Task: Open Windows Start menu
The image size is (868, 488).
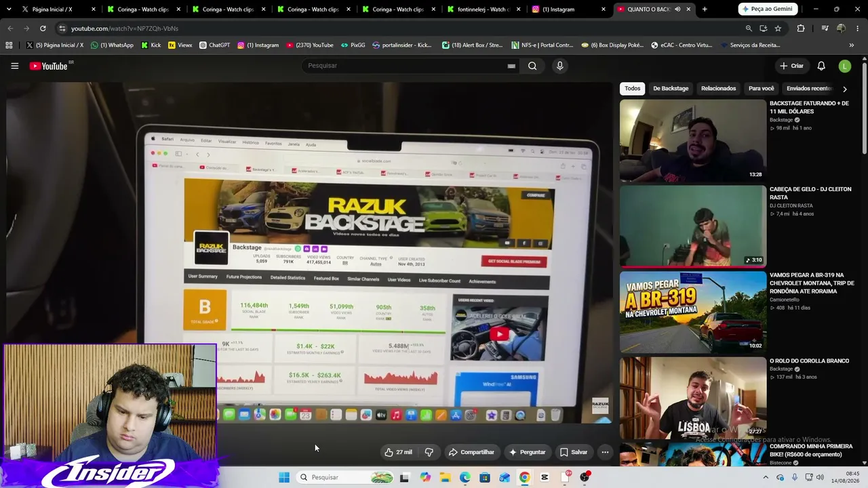Action: point(284,477)
